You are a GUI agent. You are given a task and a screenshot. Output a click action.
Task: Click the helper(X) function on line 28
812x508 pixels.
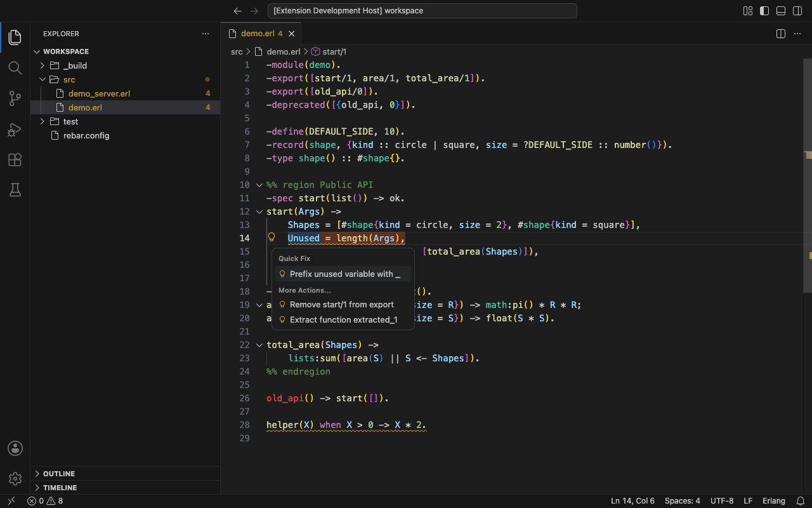pos(291,425)
